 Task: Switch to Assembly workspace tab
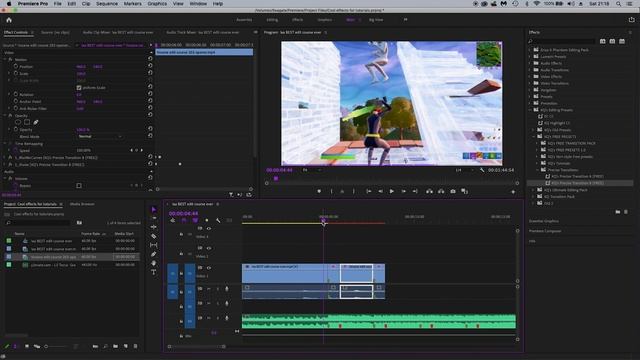244,20
